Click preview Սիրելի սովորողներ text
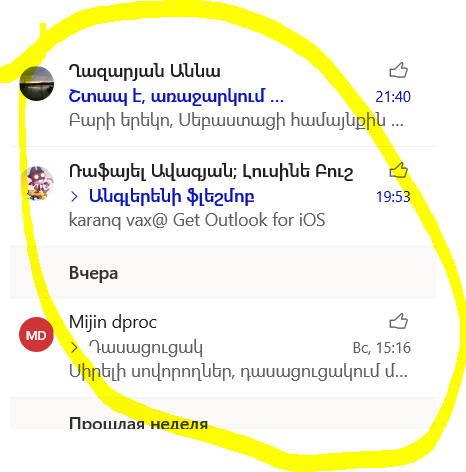Viewport: 466px width, 472px height. pyautogui.click(x=238, y=371)
